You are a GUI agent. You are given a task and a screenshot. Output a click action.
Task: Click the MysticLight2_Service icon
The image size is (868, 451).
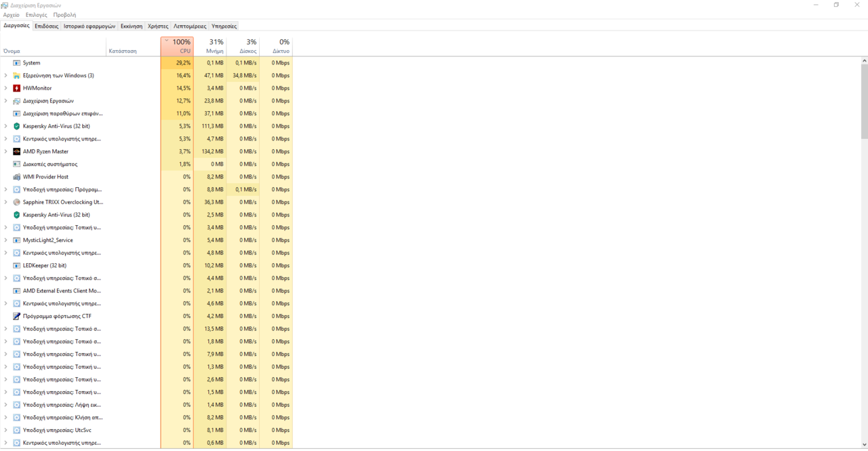pos(17,240)
